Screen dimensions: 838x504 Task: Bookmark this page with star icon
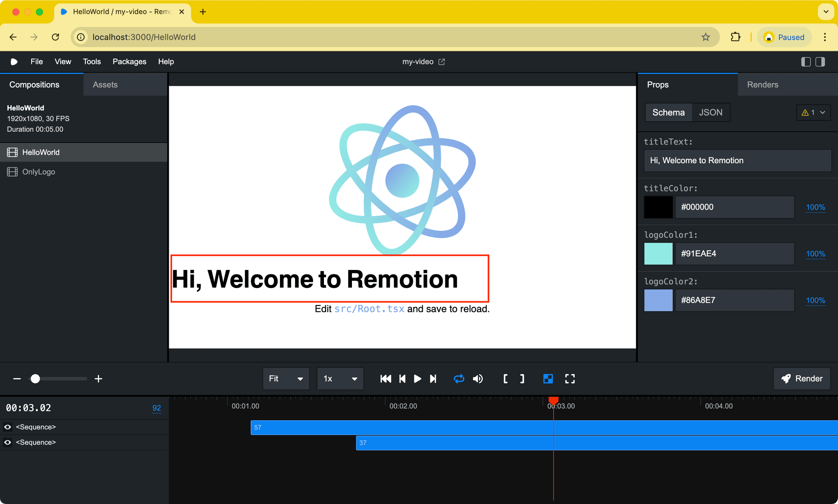click(x=706, y=37)
